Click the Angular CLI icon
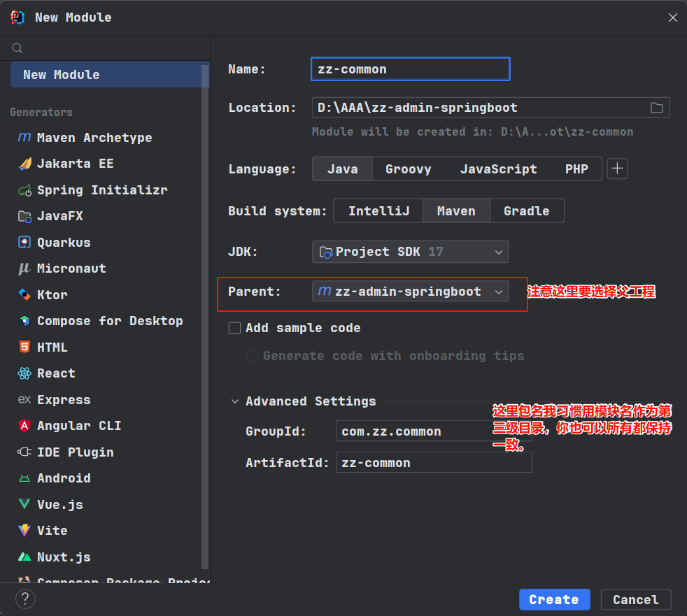The image size is (687, 616). [24, 426]
